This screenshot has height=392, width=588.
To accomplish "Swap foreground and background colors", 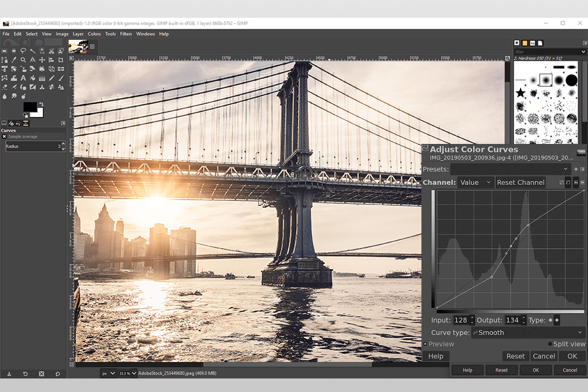I will tap(41, 104).
